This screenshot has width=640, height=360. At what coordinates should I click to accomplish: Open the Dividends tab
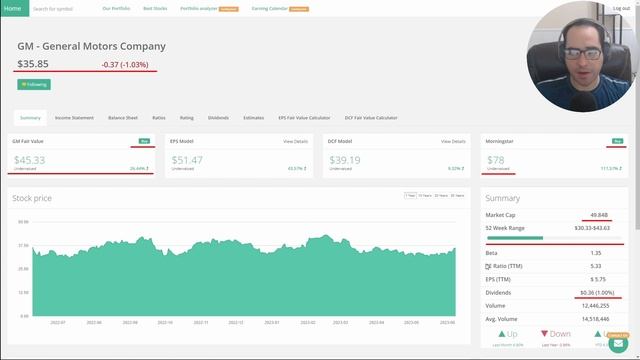click(x=218, y=118)
